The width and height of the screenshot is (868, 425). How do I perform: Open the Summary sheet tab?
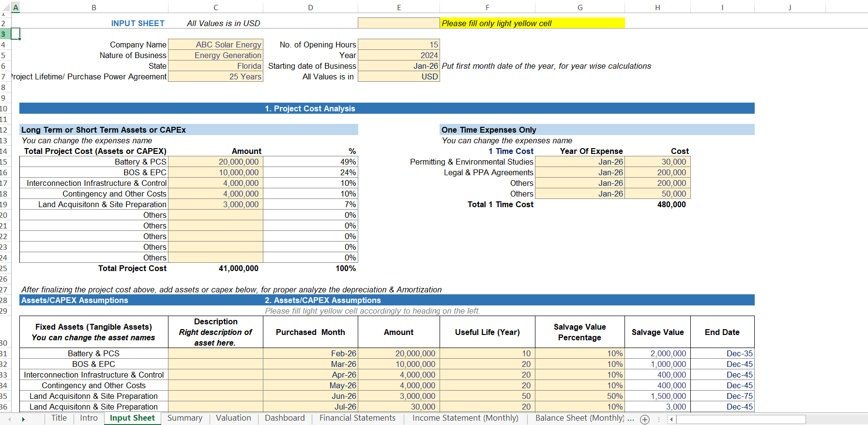pos(185,418)
